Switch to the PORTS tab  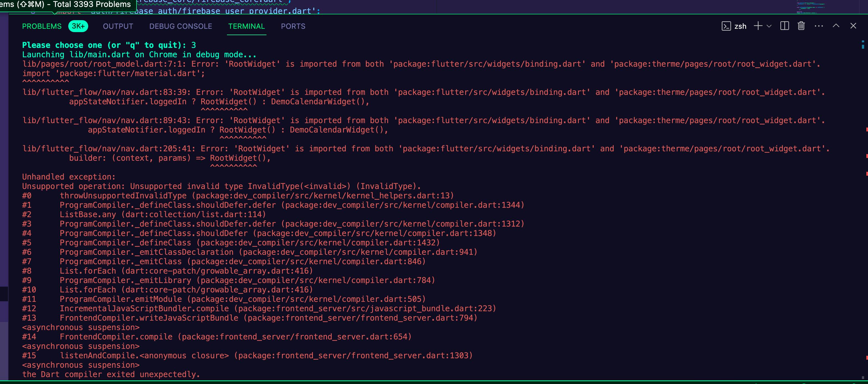click(x=293, y=26)
